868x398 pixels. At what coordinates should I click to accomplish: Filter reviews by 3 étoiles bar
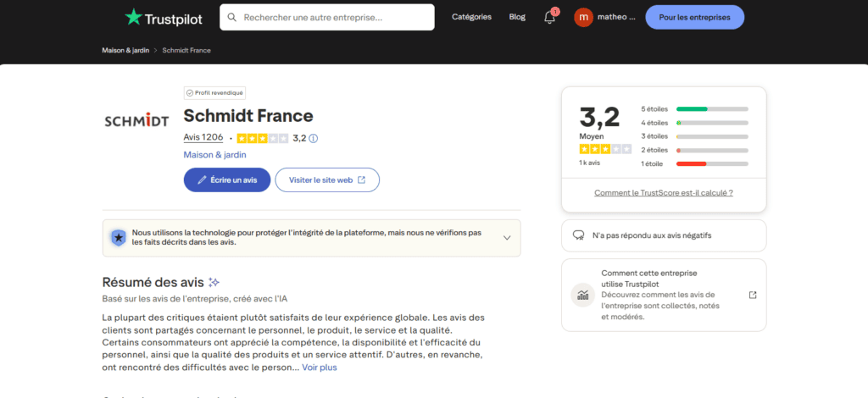tap(712, 136)
